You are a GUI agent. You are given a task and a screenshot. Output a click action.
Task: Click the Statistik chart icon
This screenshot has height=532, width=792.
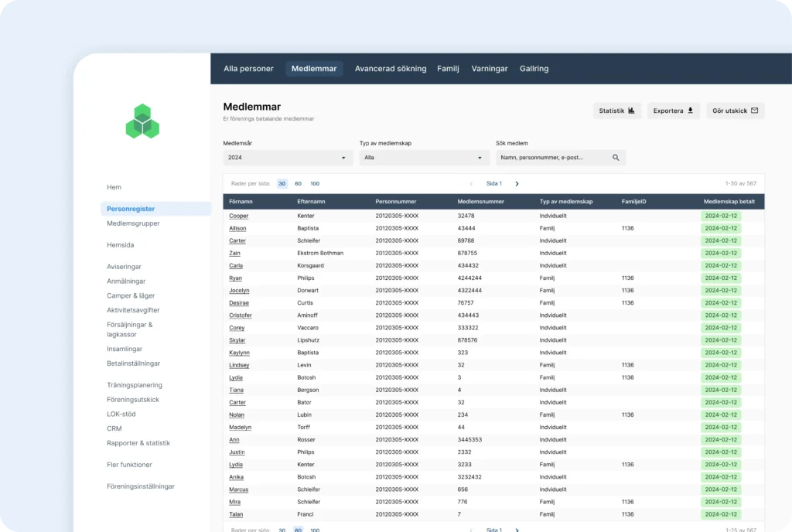coord(631,111)
